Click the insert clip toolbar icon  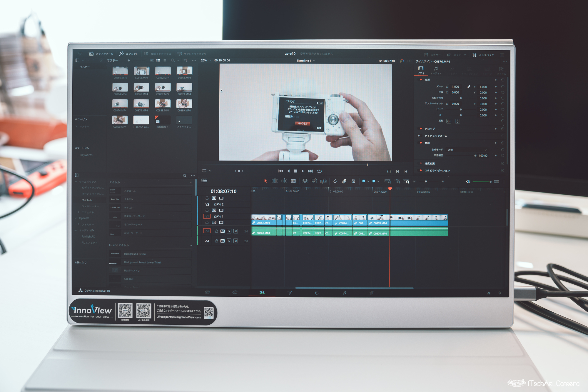305,181
